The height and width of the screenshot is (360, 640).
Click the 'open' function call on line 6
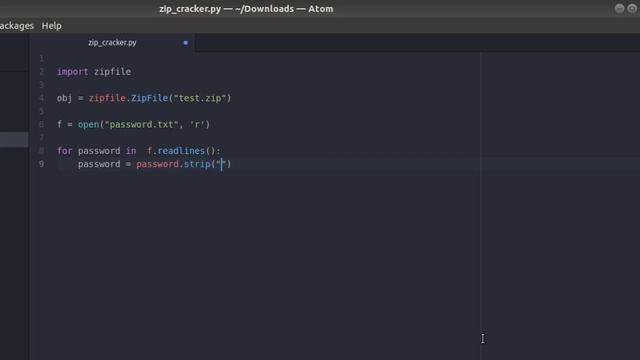pos(89,124)
